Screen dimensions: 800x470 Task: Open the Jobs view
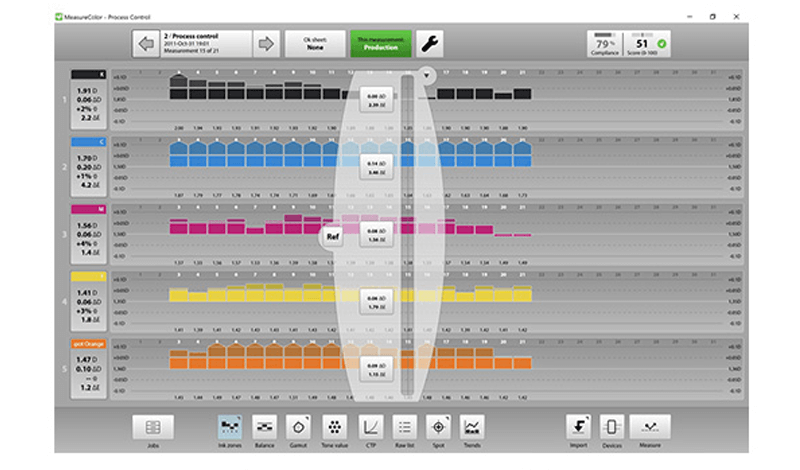[153, 427]
